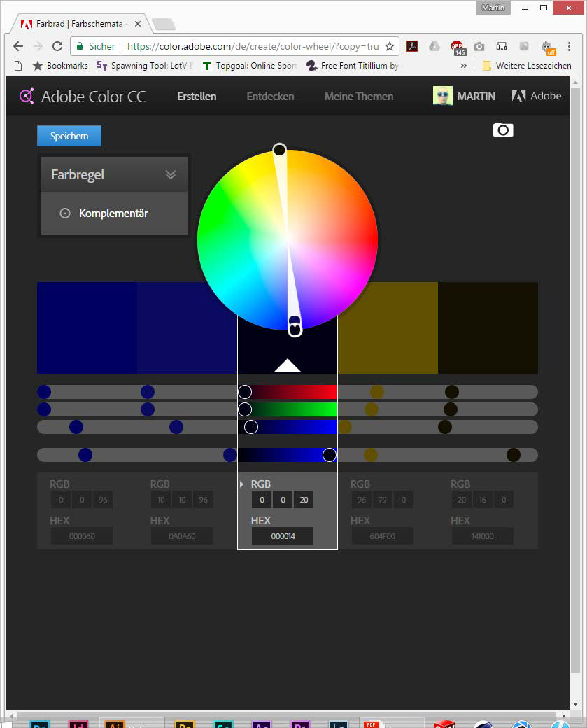Expand the Farbregel color rule panel

tap(113, 174)
